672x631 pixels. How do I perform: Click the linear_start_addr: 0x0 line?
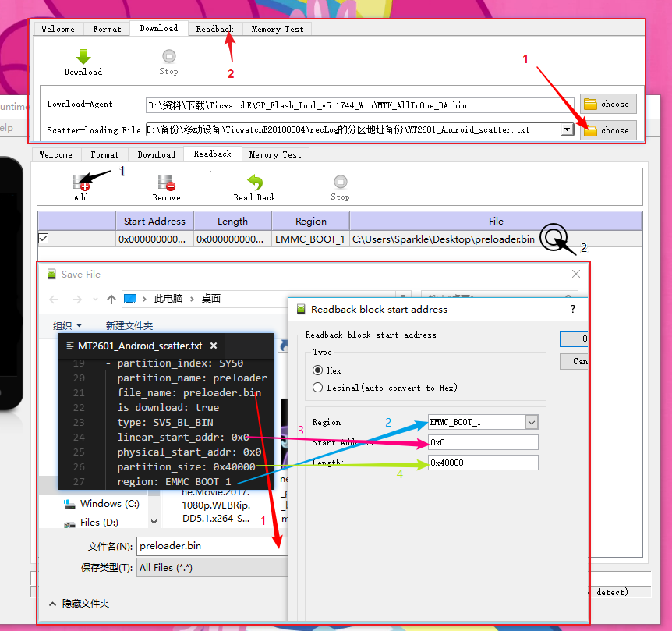coord(183,438)
